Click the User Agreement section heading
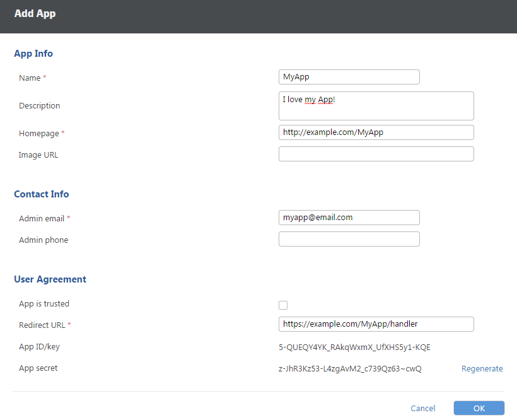 coord(50,279)
